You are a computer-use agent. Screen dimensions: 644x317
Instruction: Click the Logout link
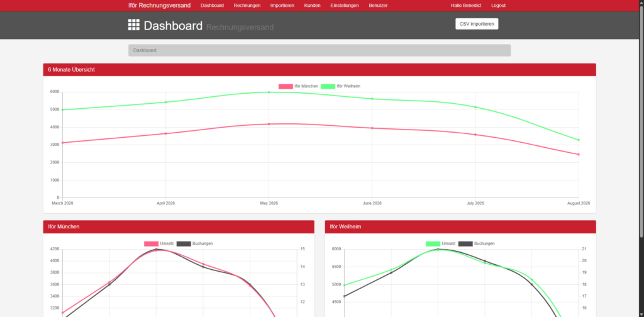[498, 5]
